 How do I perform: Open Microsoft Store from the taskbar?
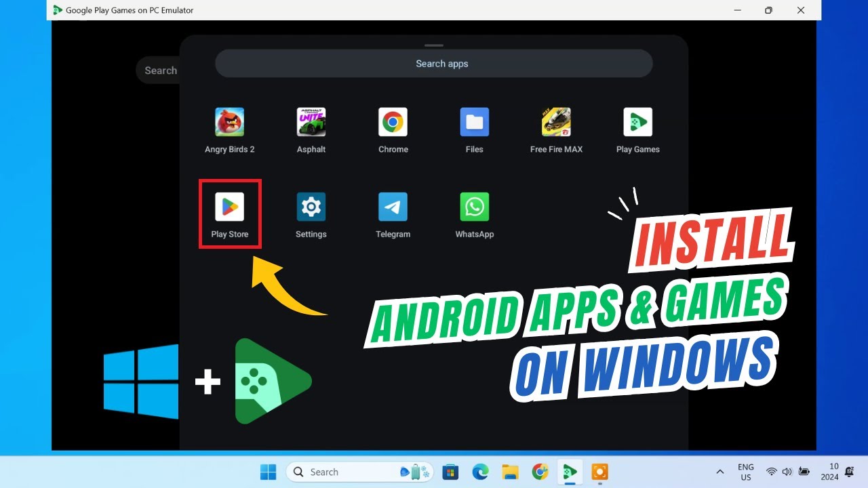(x=450, y=472)
